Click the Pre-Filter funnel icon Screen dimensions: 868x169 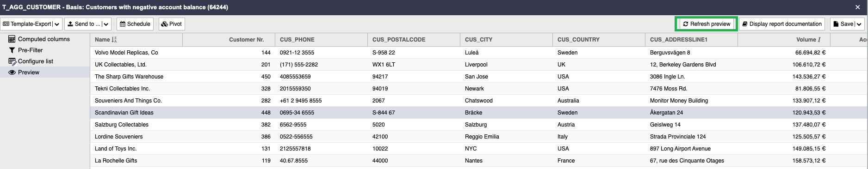pos(12,50)
